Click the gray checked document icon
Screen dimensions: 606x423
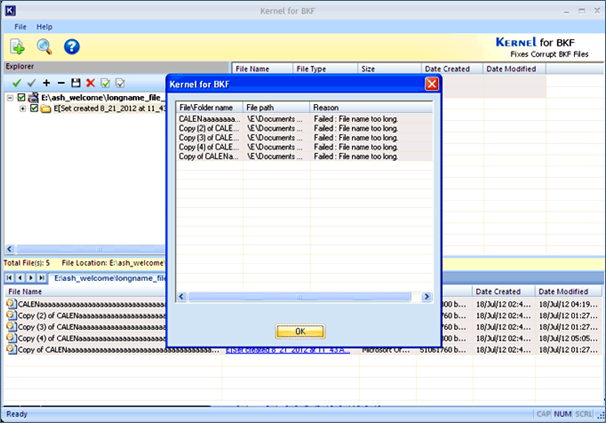120,83
